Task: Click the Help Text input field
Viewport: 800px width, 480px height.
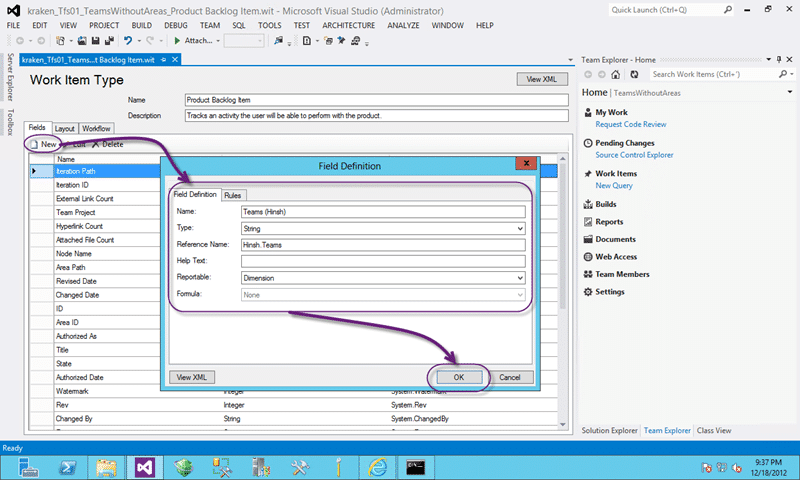Action: tap(383, 261)
